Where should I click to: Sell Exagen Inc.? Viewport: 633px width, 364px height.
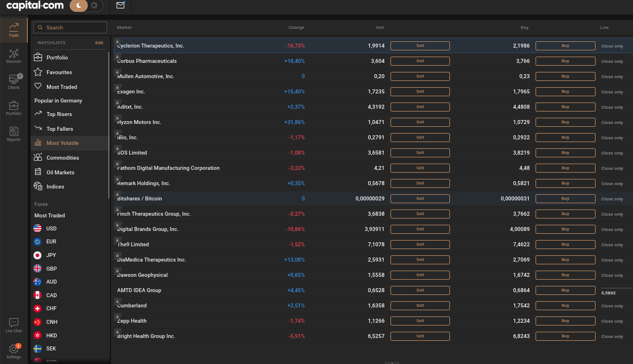420,92
